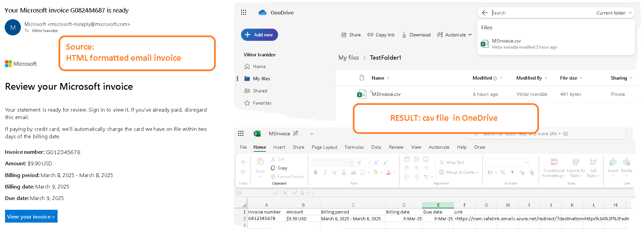Open the Home tab in Excel ribbon
This screenshot has height=229, width=644.
click(x=260, y=147)
